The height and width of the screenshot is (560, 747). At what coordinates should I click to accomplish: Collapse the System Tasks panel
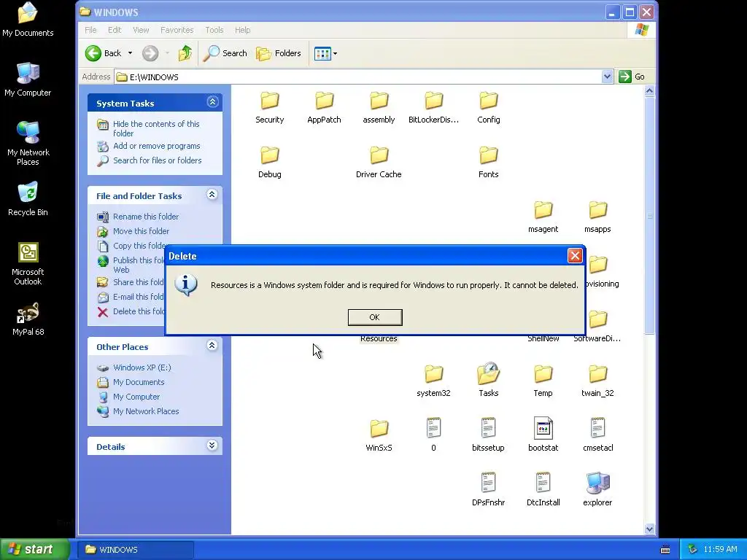click(212, 101)
